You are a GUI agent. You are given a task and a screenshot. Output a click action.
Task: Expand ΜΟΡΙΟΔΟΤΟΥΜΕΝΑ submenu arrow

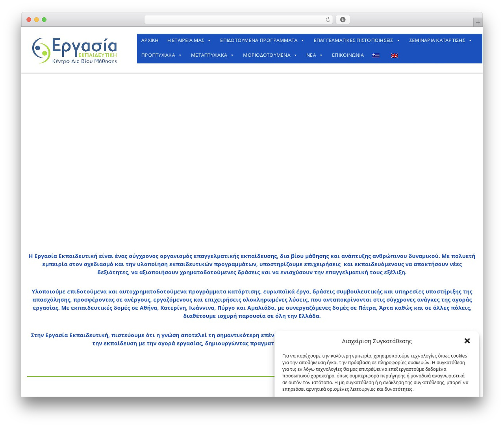[295, 55]
